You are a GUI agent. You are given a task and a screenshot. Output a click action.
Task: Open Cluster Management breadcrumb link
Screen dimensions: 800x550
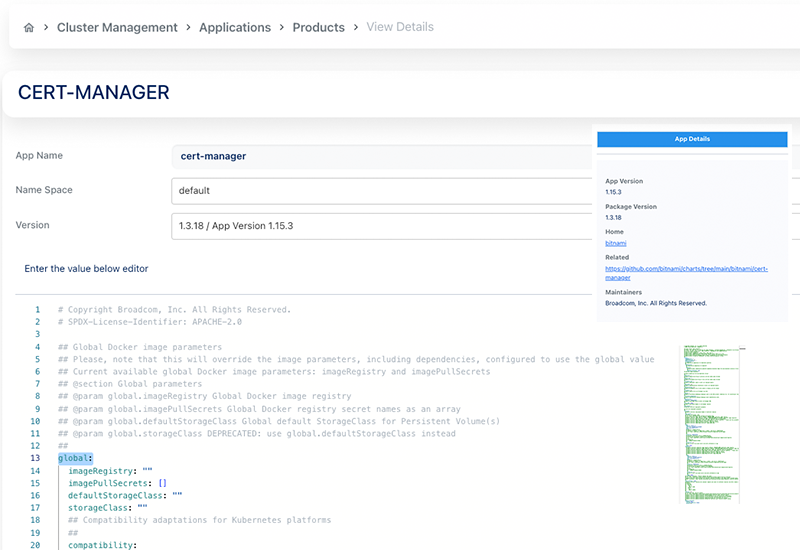point(117,28)
